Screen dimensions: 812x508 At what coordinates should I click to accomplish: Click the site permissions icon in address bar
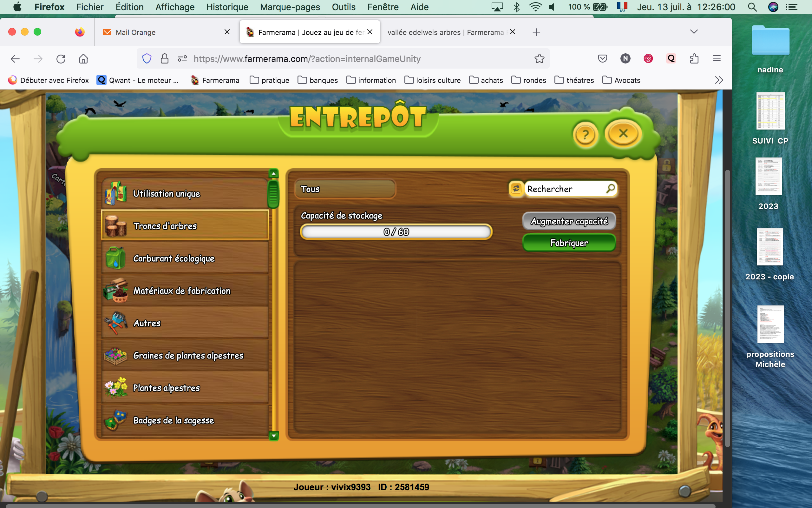pyautogui.click(x=182, y=59)
